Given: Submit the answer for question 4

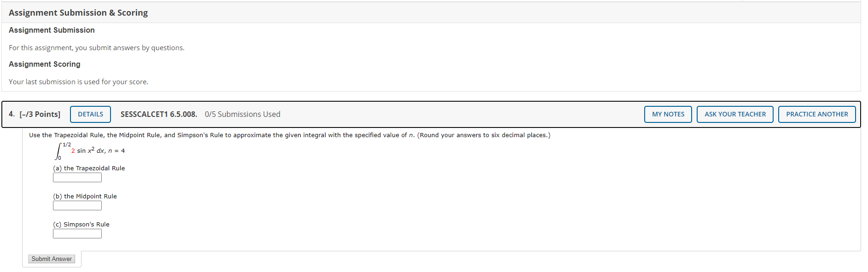Looking at the screenshot, I should 52,259.
